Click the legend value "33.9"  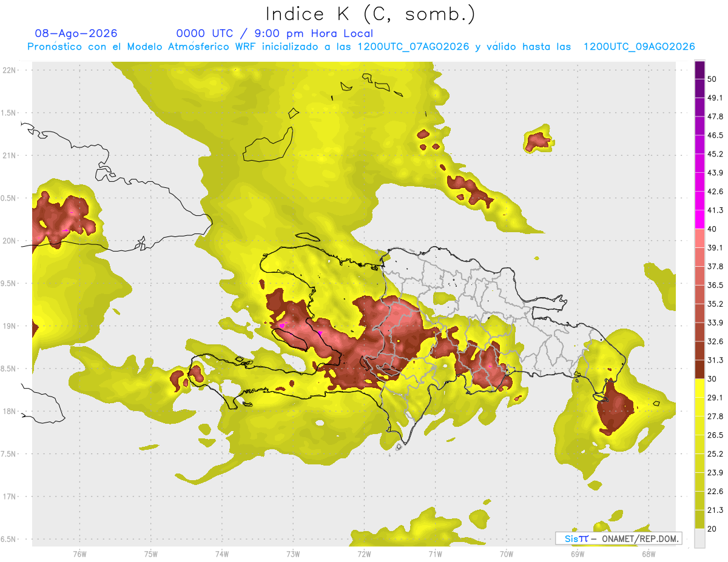point(715,323)
